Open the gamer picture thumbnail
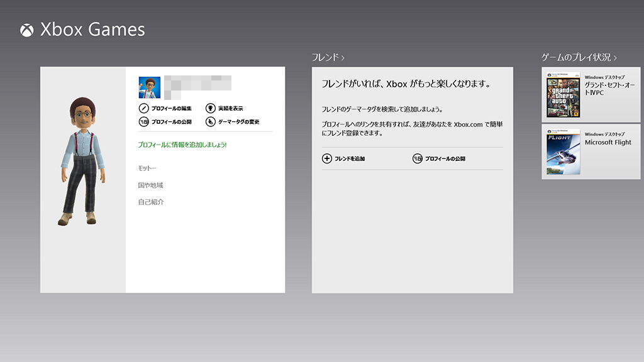 (x=150, y=87)
